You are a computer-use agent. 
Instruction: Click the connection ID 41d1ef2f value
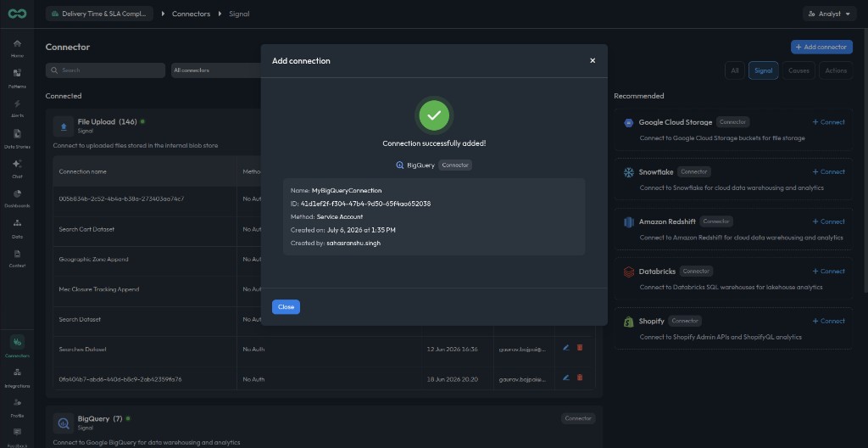pyautogui.click(x=365, y=204)
